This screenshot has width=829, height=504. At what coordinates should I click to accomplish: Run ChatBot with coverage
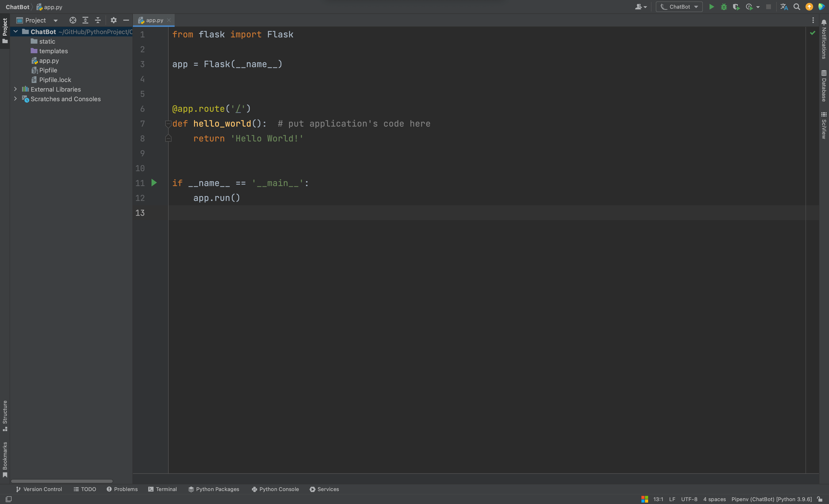(x=736, y=7)
